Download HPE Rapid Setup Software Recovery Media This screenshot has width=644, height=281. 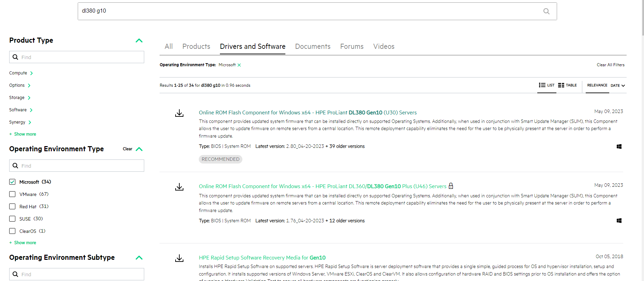179,258
